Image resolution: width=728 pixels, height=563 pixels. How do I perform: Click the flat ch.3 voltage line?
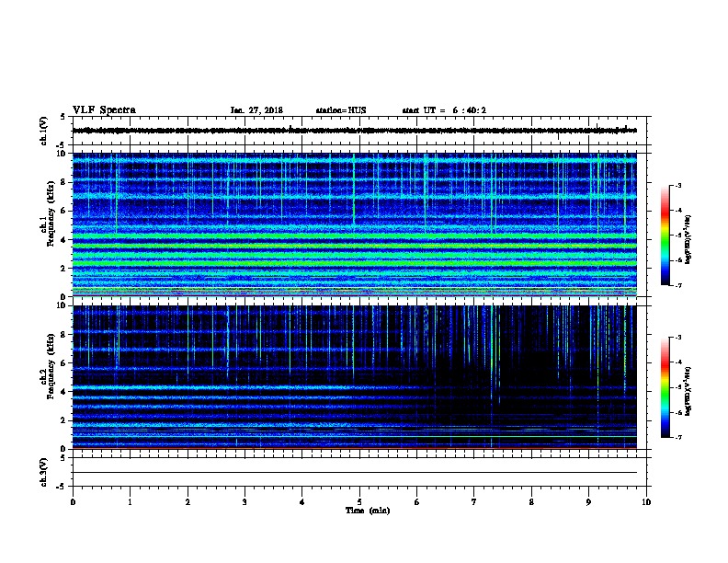355,473
